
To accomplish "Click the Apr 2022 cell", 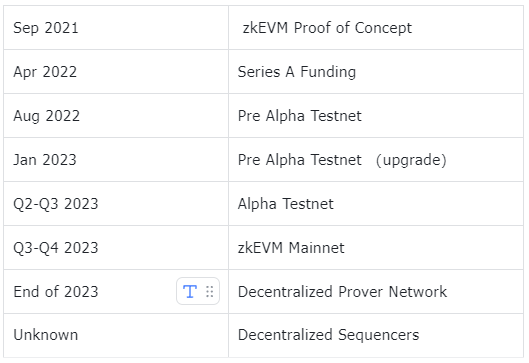I will click(116, 72).
